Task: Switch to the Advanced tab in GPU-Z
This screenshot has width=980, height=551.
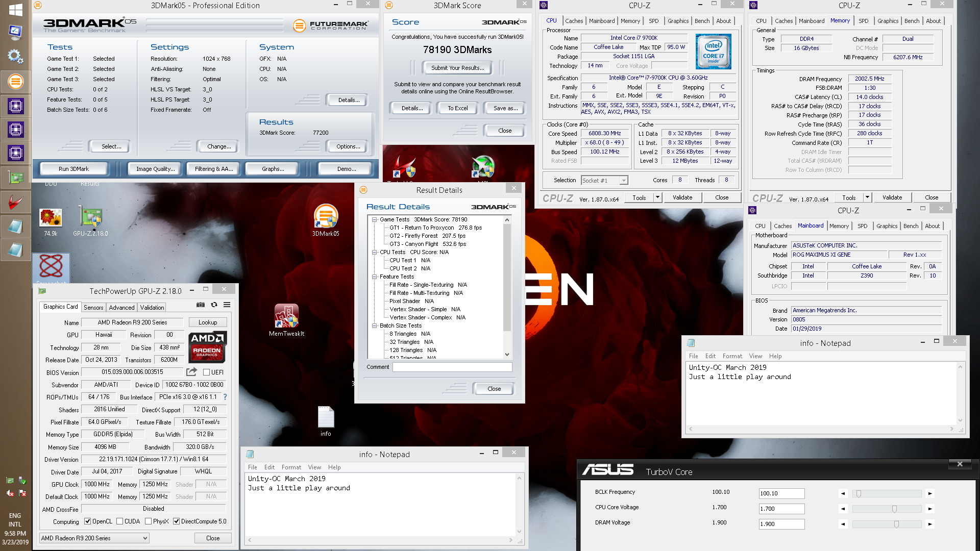Action: pos(122,308)
